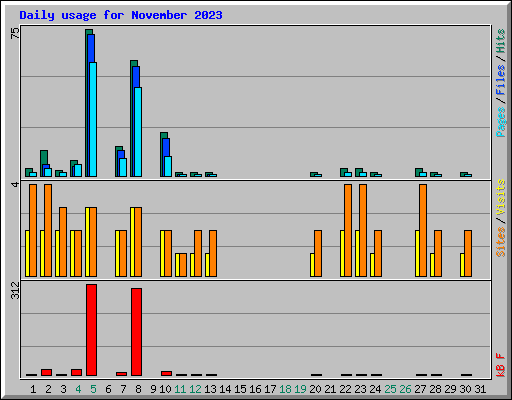
Task: Click the orange visits bar for day 23
Action: click(x=363, y=230)
